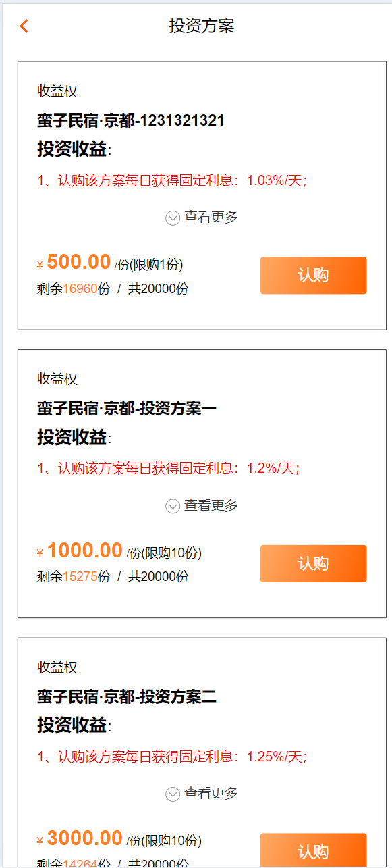
Task: Tap 认购 for the 3000.00 plan
Action: (314, 850)
